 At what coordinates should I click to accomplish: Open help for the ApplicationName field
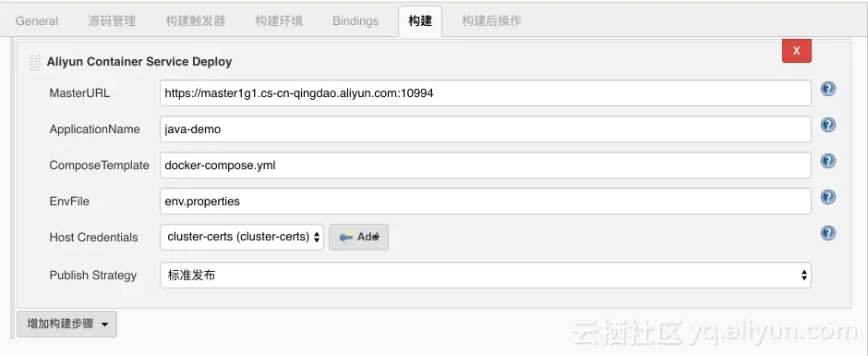click(827, 125)
